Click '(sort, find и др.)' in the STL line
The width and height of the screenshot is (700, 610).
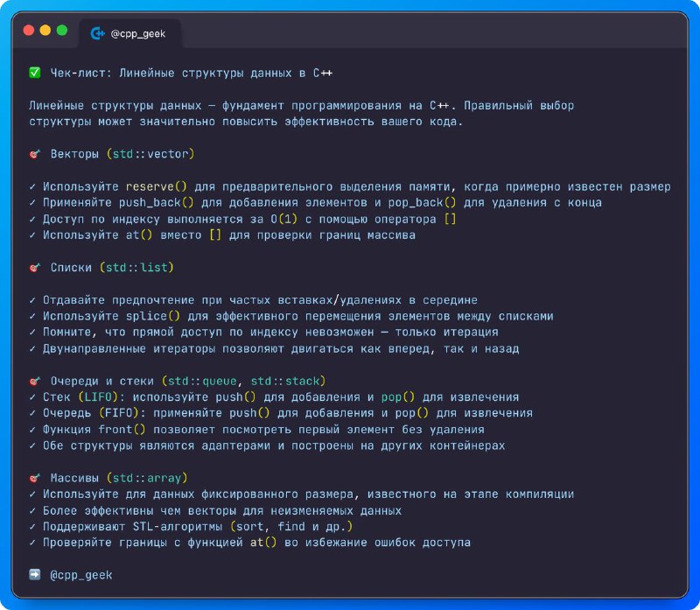tap(291, 527)
